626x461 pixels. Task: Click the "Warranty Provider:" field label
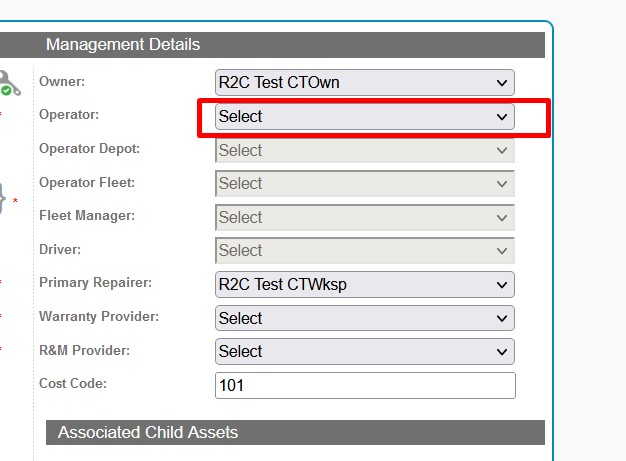point(99,317)
